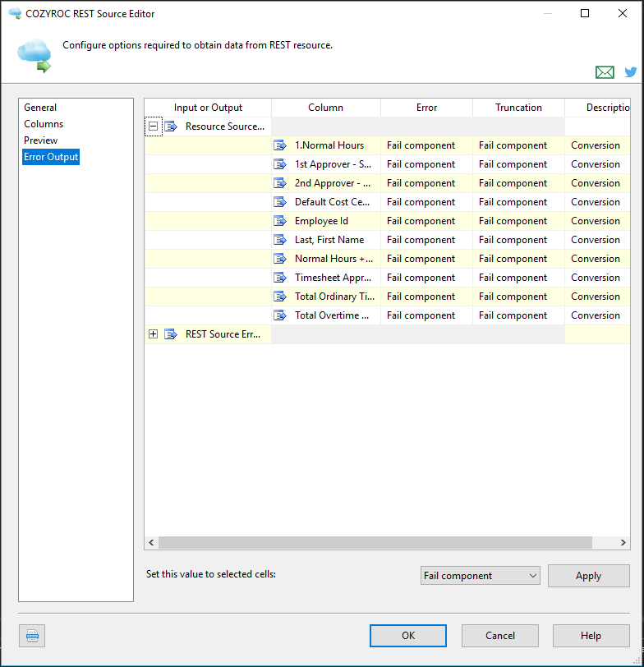
Task: Select Error cell for Timesheet Appr... row
Action: click(x=426, y=278)
